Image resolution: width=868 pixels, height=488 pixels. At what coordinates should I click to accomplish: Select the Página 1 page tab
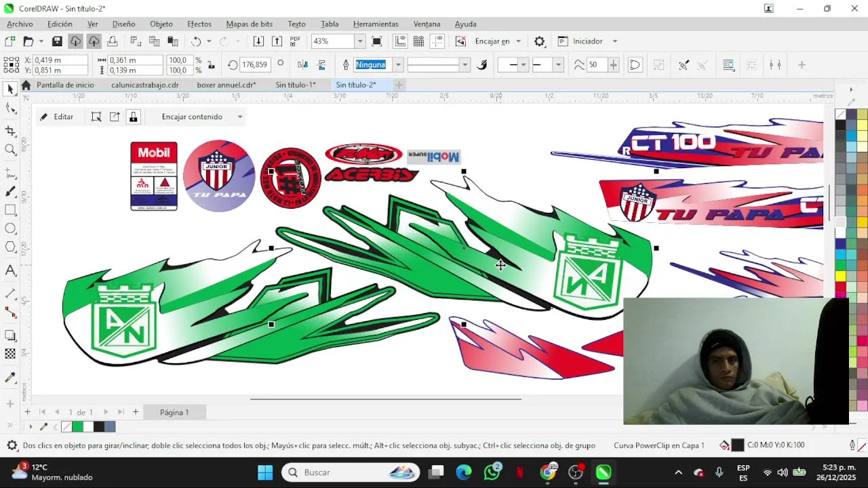coord(174,412)
